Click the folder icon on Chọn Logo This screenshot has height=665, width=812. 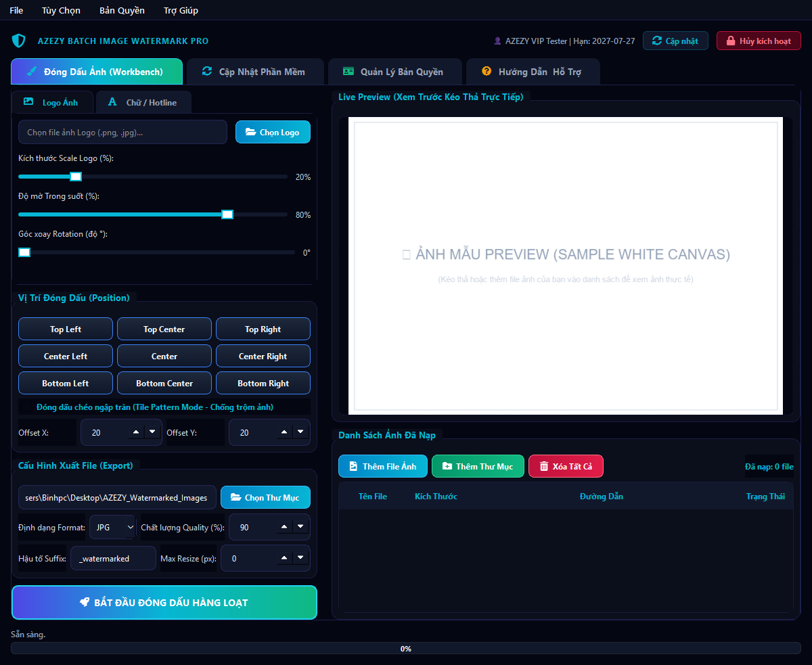coord(250,132)
